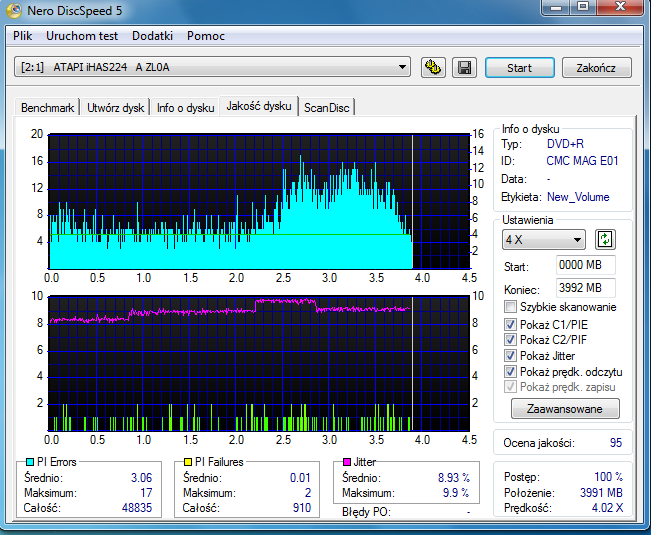The height and width of the screenshot is (535, 651).
Task: Uncheck Pokaż C1/PIE checkbox
Action: (x=510, y=324)
